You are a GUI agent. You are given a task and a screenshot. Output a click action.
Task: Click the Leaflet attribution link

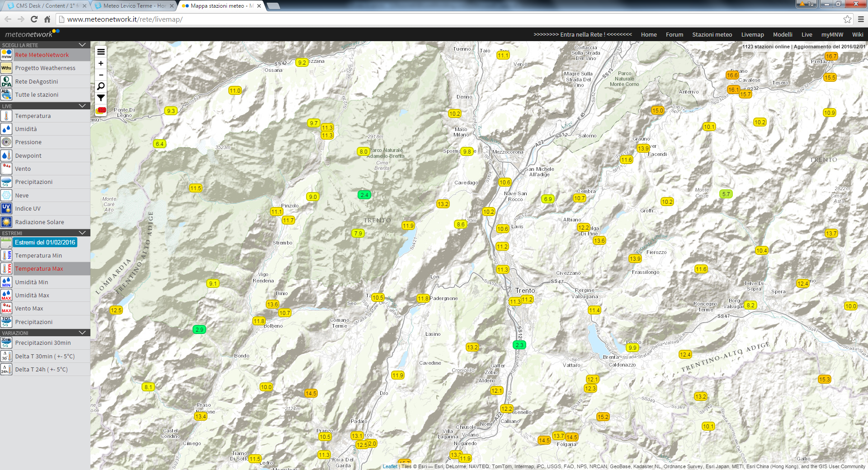(x=390, y=466)
